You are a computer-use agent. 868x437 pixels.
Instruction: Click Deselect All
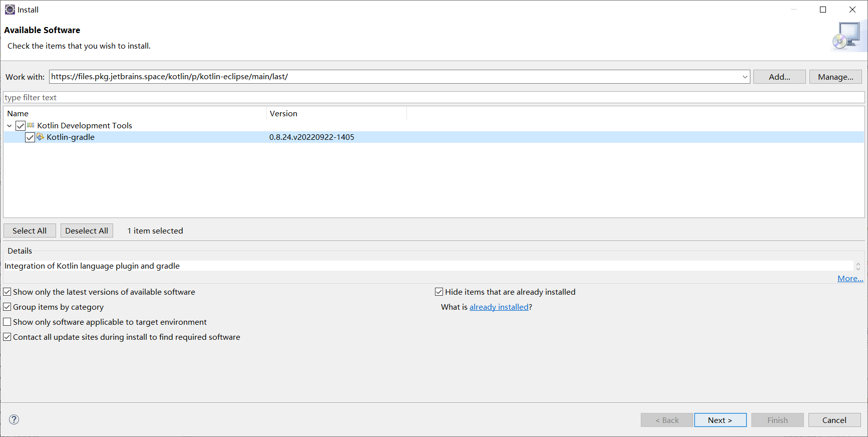pyautogui.click(x=87, y=231)
